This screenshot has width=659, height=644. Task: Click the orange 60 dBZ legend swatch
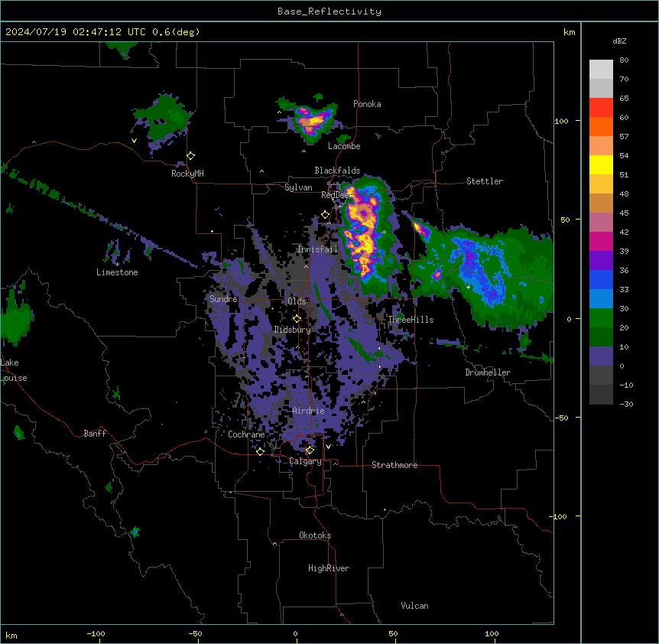(601, 126)
